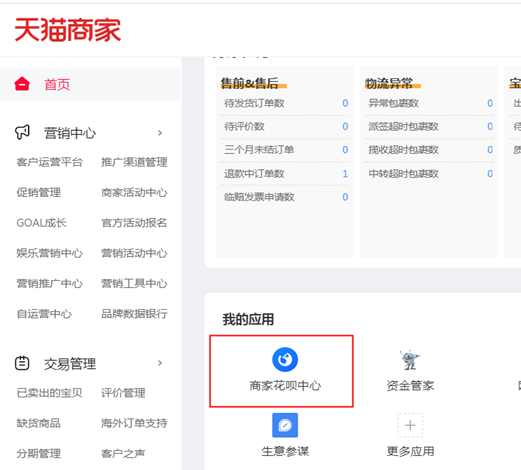Open the 资金管家 label

(410, 386)
